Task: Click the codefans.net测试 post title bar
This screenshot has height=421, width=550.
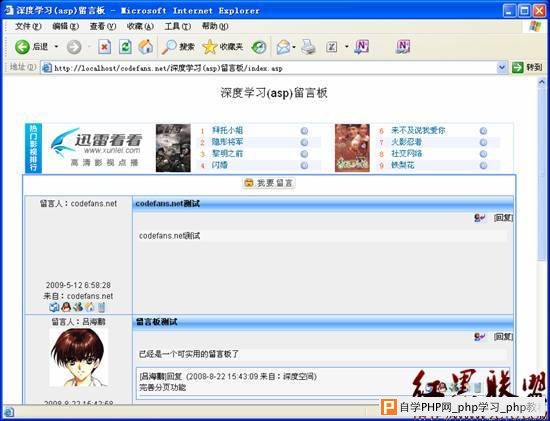Action: click(323, 204)
